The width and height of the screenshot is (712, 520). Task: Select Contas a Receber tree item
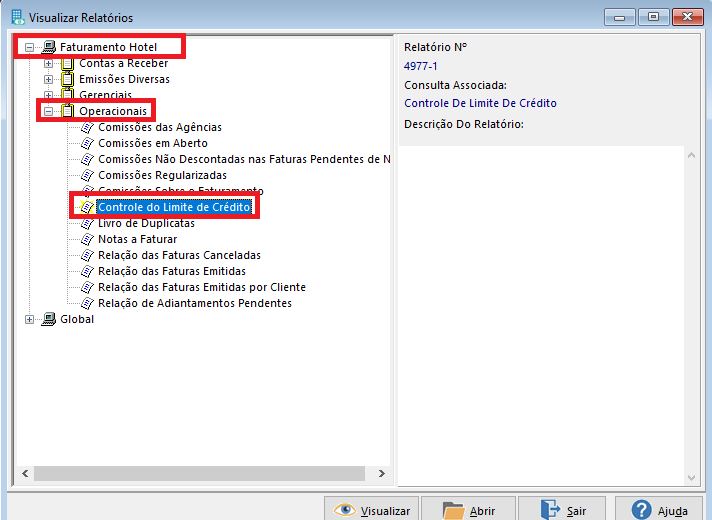[124, 63]
